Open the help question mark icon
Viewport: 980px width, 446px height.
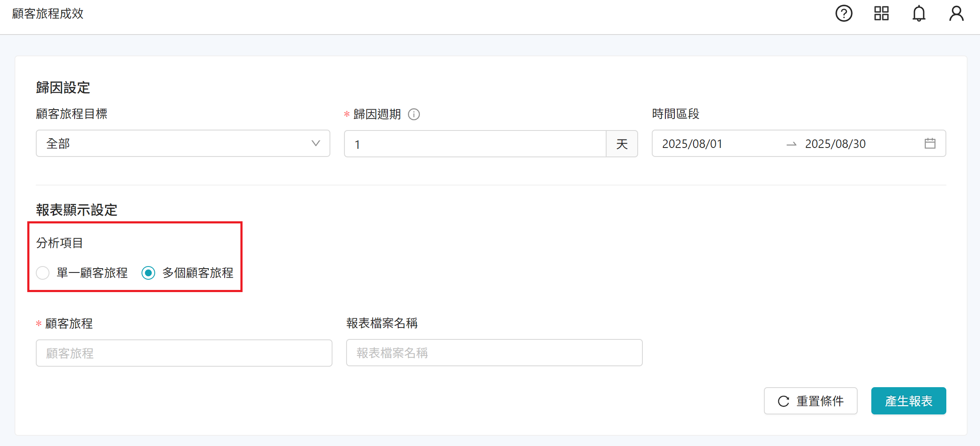(x=844, y=14)
